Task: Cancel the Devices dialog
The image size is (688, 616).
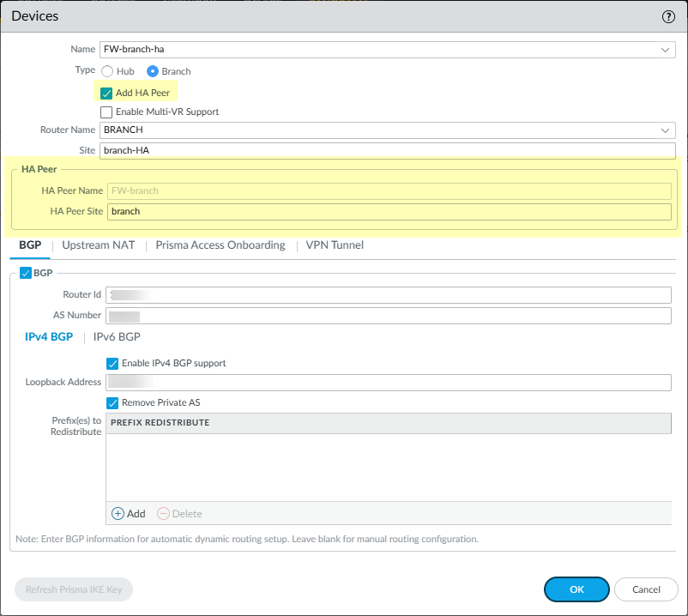Action: click(x=646, y=589)
